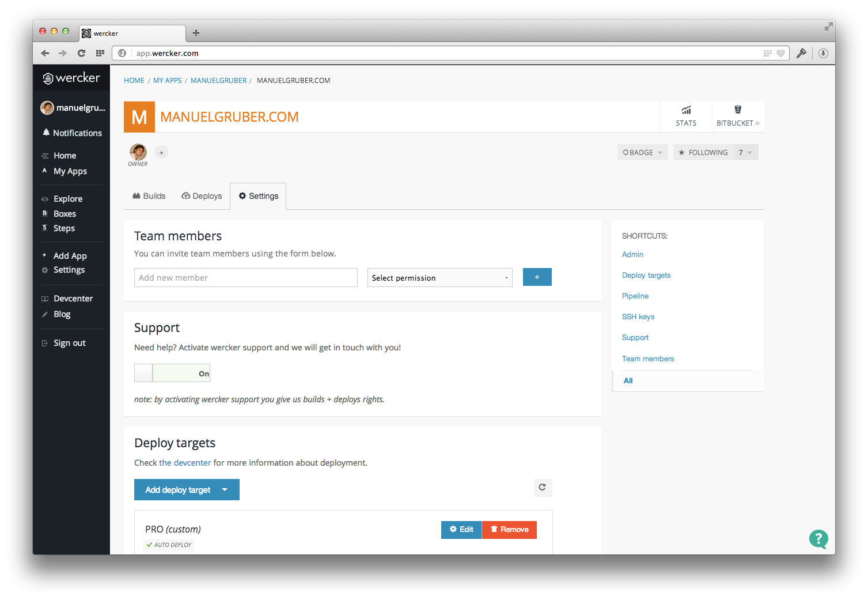The width and height of the screenshot is (868, 600).
Task: Open the Select permission dropdown
Action: [440, 278]
